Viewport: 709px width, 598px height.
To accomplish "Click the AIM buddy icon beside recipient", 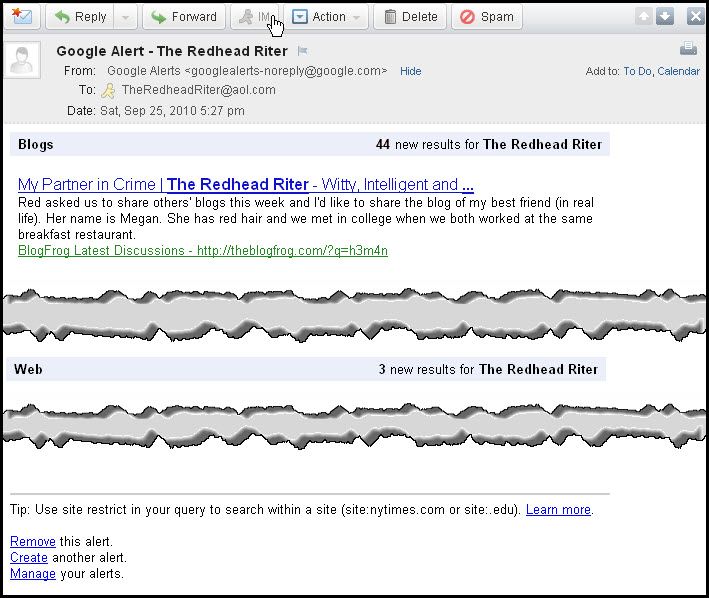I will [x=108, y=91].
